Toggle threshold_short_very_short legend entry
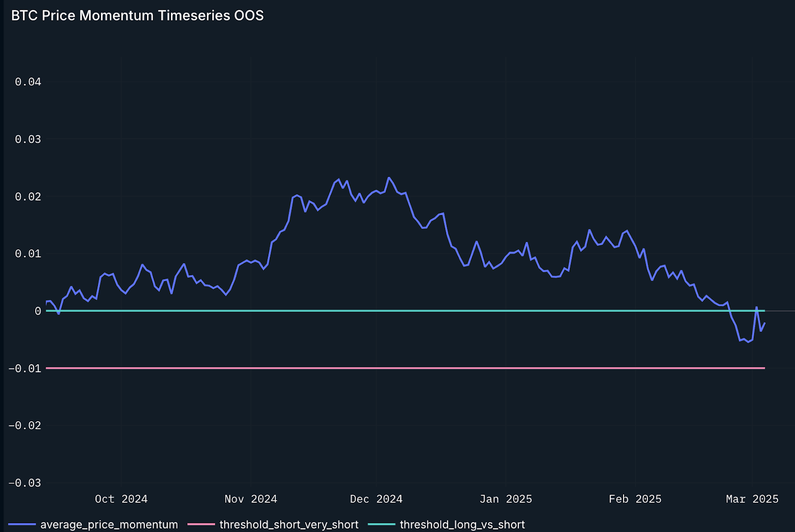795x532 pixels. 273,525
